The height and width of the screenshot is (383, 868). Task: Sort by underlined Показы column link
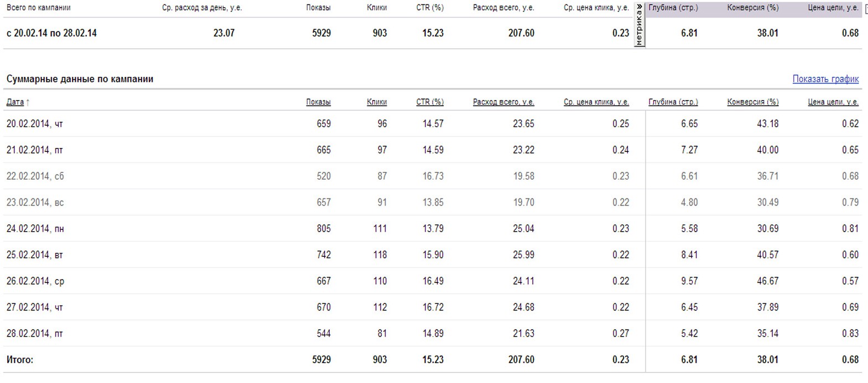pyautogui.click(x=318, y=102)
